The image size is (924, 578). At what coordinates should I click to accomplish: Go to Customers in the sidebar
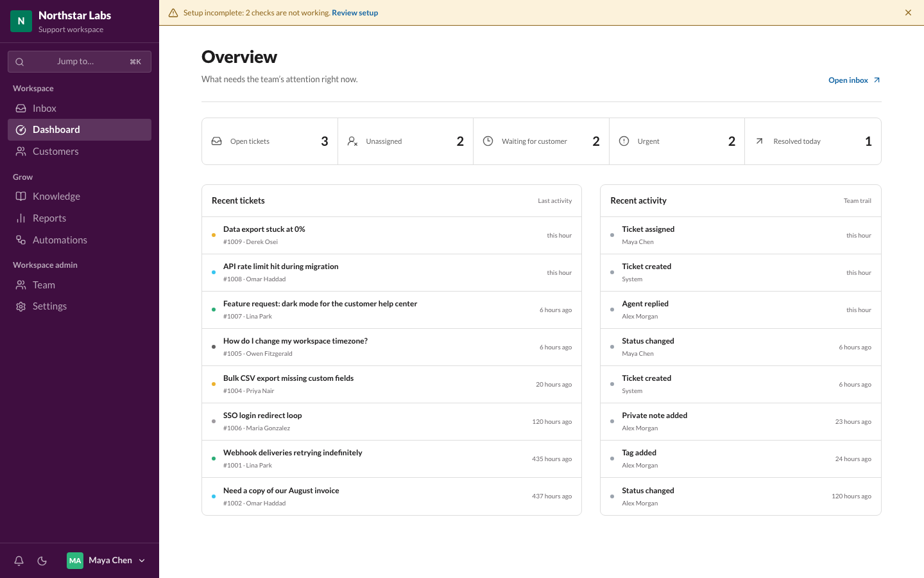80,152
